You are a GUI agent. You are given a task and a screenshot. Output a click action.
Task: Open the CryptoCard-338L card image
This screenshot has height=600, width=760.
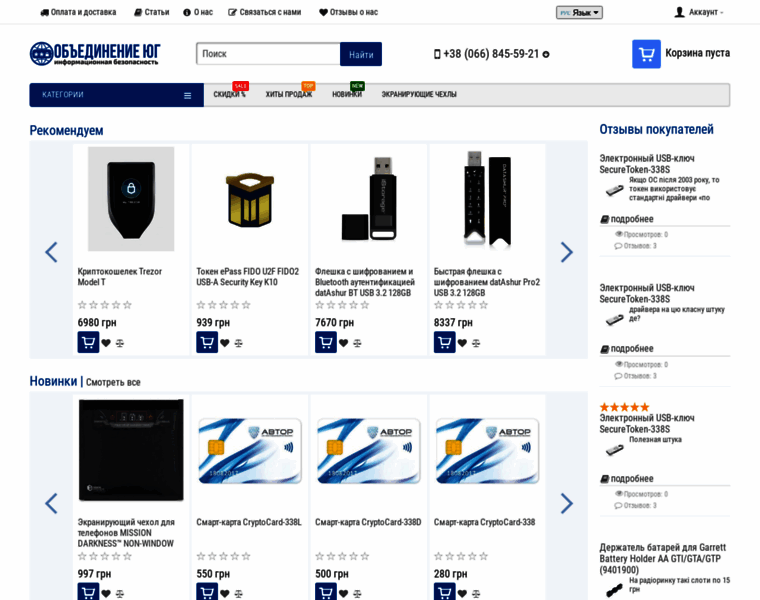[250, 451]
